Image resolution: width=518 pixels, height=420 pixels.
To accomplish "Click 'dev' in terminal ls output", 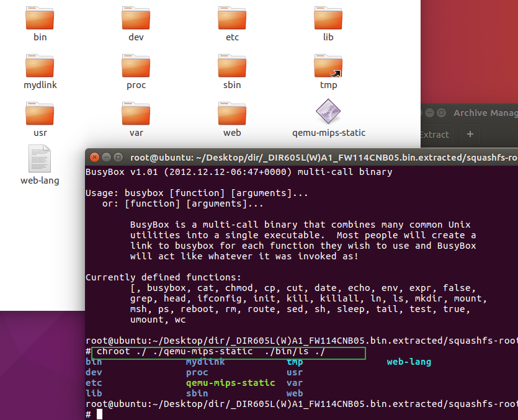I will [94, 372].
